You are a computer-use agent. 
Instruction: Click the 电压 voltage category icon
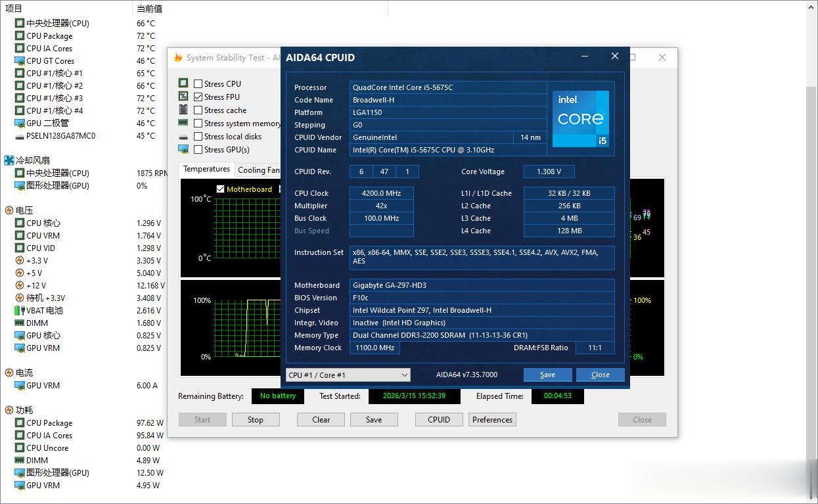[x=9, y=210]
